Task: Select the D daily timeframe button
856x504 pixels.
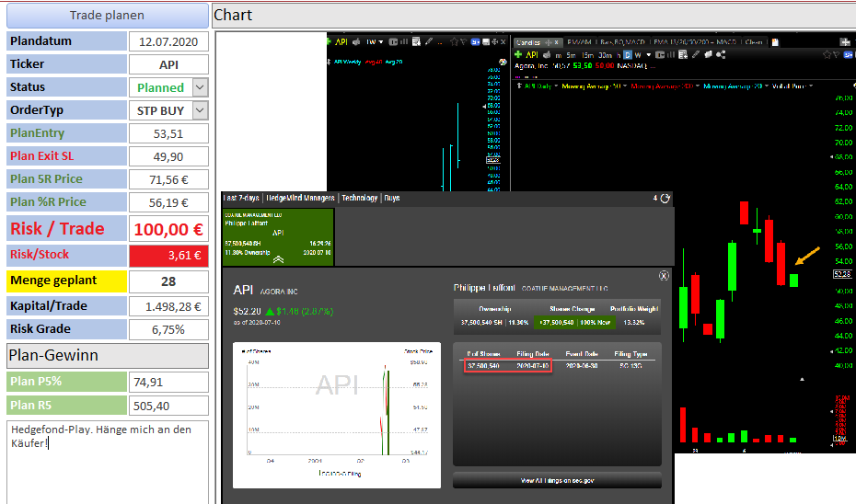Action: point(627,54)
